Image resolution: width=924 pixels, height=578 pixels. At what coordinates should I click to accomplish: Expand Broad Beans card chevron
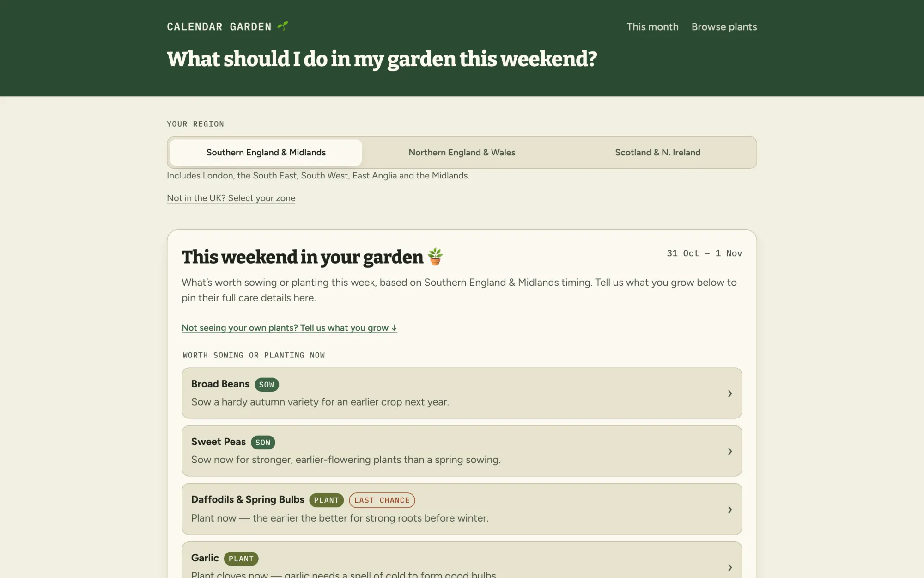(730, 394)
